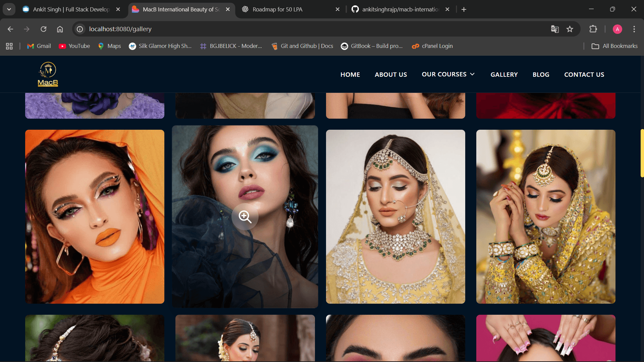The width and height of the screenshot is (644, 362).
Task: Open the cPanel Login bookmark
Action: pos(432,46)
